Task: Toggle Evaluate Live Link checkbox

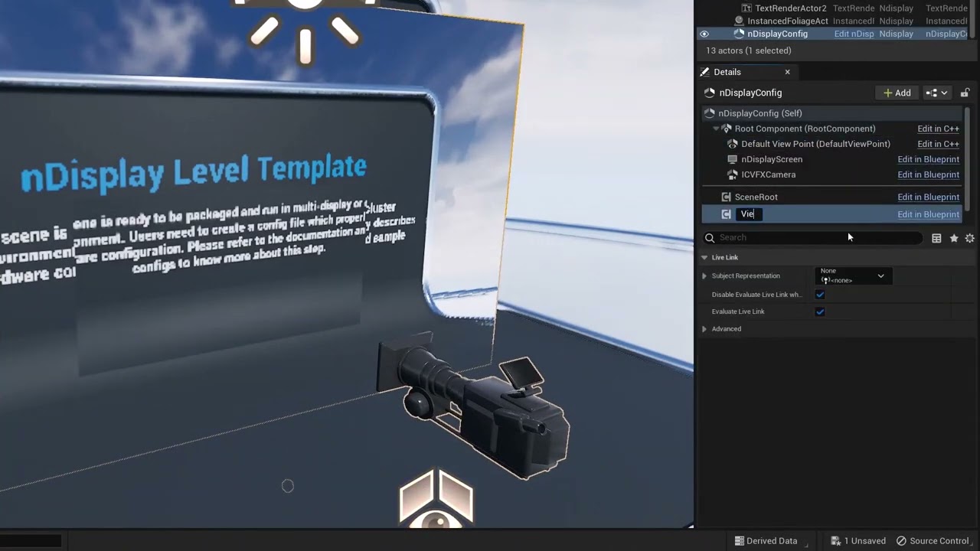Action: pos(820,311)
